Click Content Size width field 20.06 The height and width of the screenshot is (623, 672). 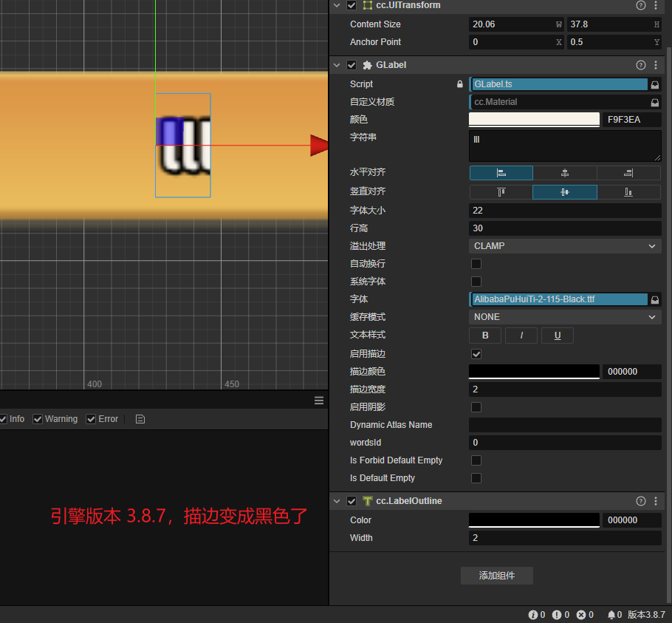[x=516, y=24]
